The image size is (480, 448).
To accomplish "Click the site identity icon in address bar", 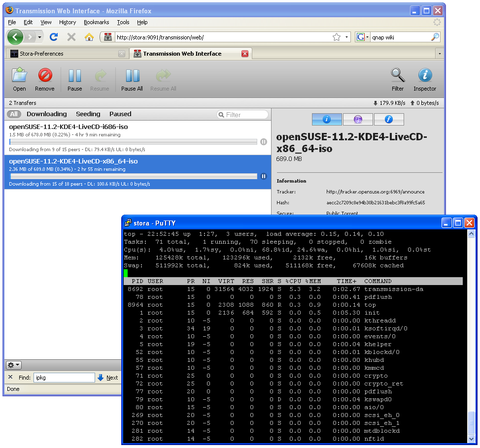I will [x=108, y=37].
